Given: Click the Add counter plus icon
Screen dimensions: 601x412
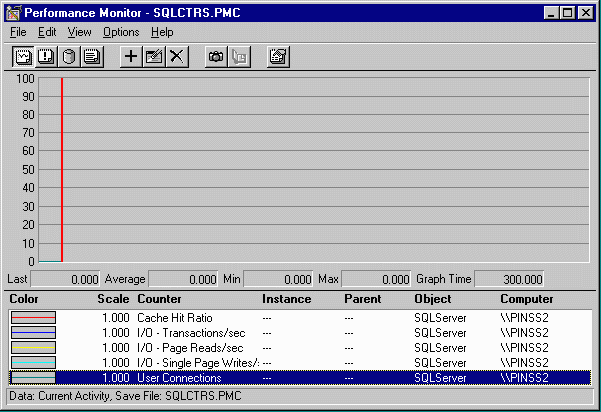Looking at the screenshot, I should coord(130,56).
